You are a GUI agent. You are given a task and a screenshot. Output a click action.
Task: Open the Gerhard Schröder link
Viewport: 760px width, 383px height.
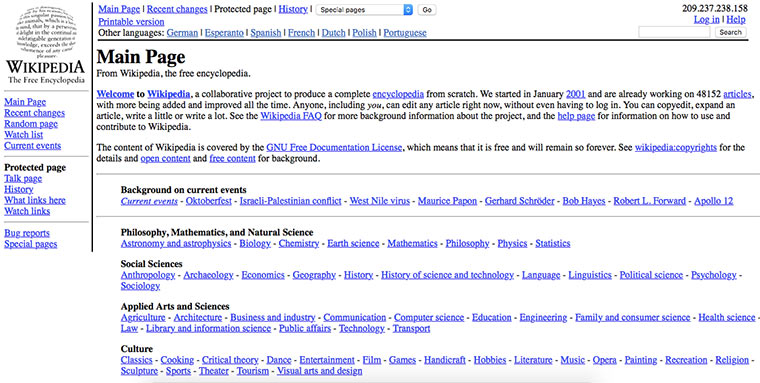click(x=520, y=201)
